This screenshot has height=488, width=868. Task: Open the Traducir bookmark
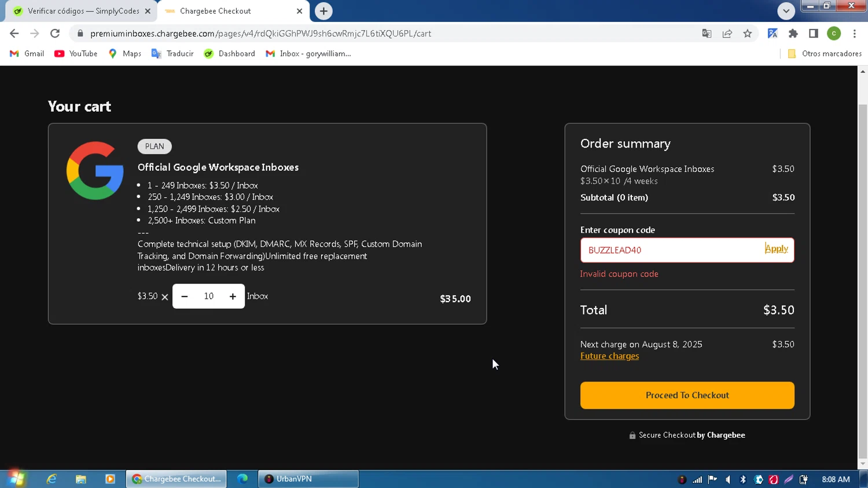coord(172,53)
